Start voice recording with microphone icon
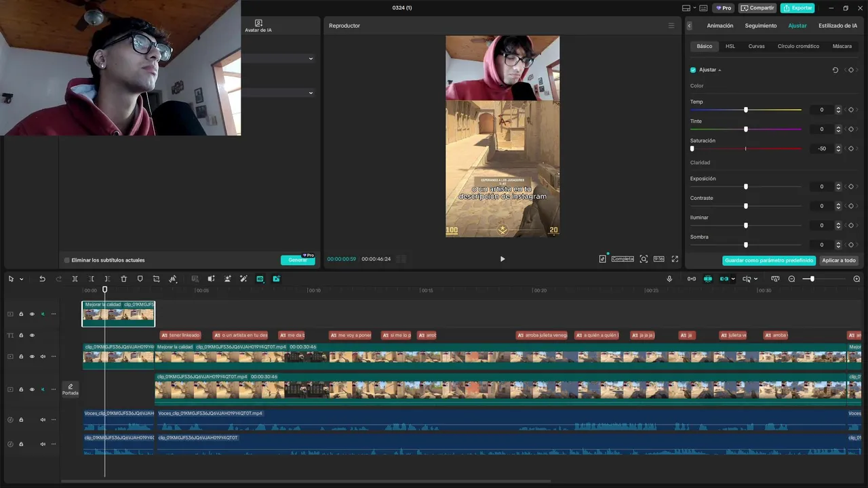The image size is (868, 488). click(x=669, y=279)
